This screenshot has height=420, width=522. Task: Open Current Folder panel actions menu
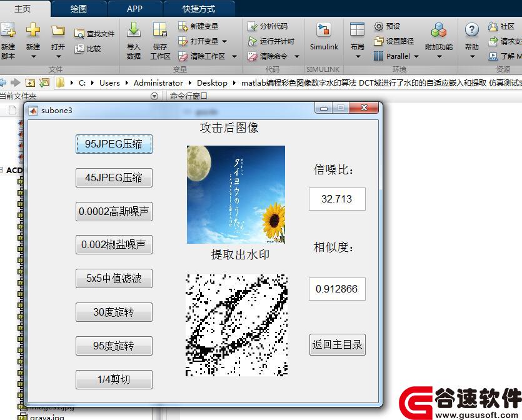(x=154, y=96)
